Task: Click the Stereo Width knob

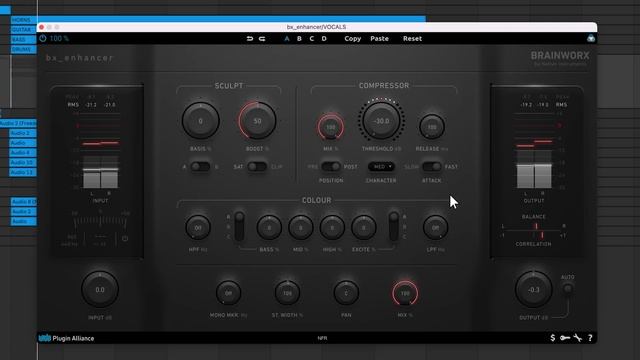Action: pyautogui.click(x=287, y=293)
